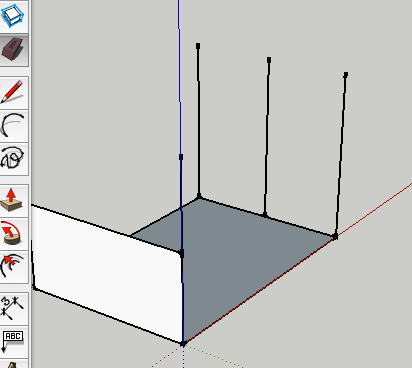Select the Text label ABC tool
Screen dimensions: 412x368
click(13, 342)
